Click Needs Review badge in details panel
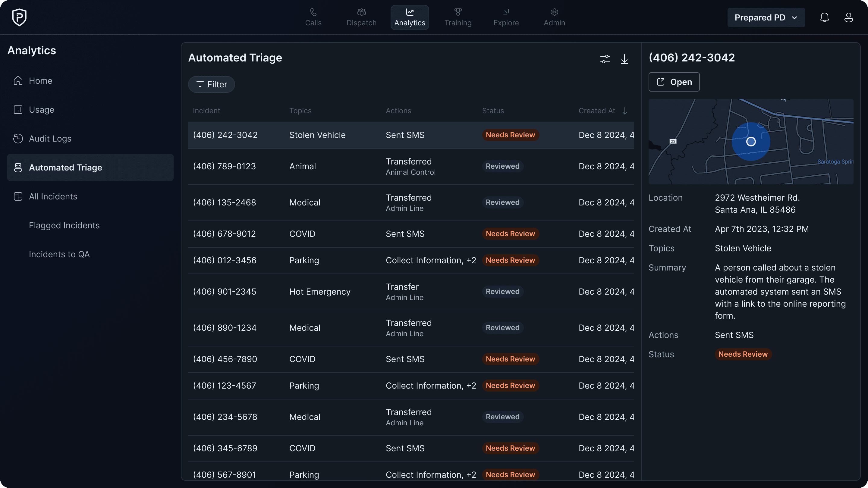868x488 pixels. [x=743, y=354]
